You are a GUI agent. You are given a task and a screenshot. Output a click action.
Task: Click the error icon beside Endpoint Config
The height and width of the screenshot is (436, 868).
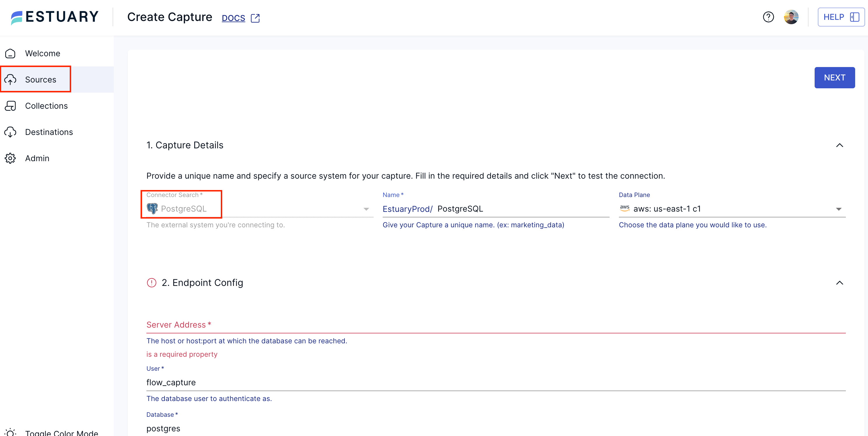tap(152, 283)
